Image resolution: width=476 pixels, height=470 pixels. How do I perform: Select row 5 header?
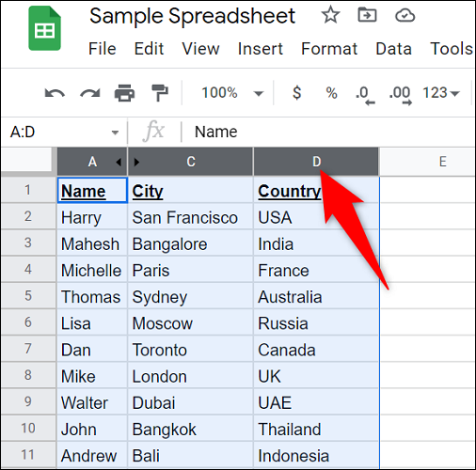[28, 296]
